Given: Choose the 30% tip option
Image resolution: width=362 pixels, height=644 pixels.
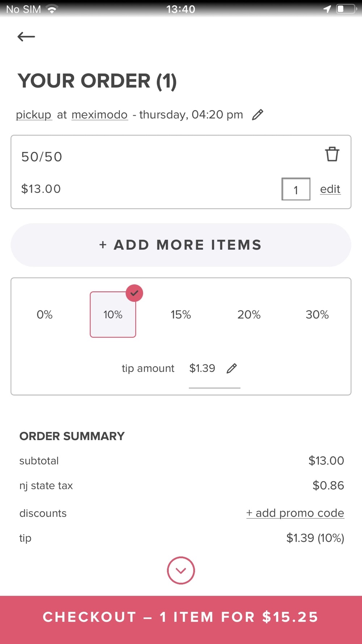Looking at the screenshot, I should point(317,314).
